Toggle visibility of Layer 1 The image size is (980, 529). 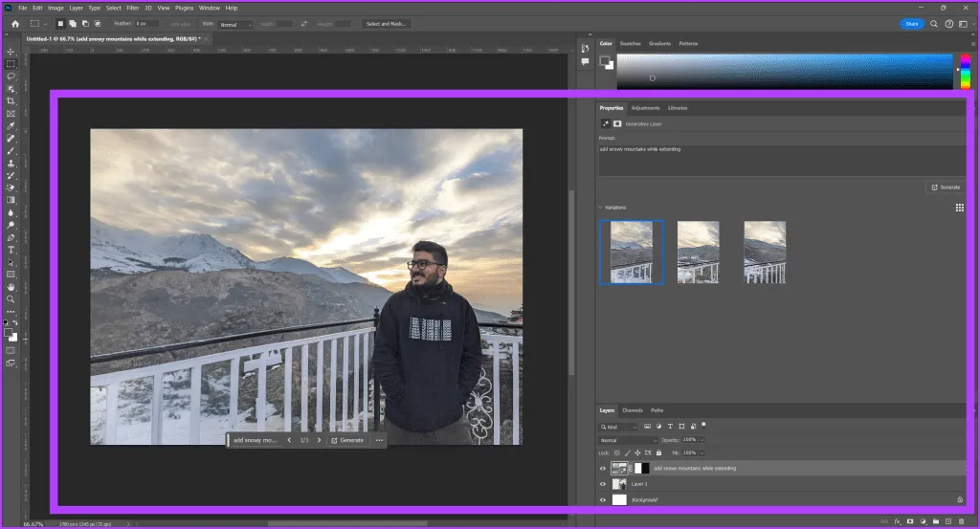[x=603, y=484]
